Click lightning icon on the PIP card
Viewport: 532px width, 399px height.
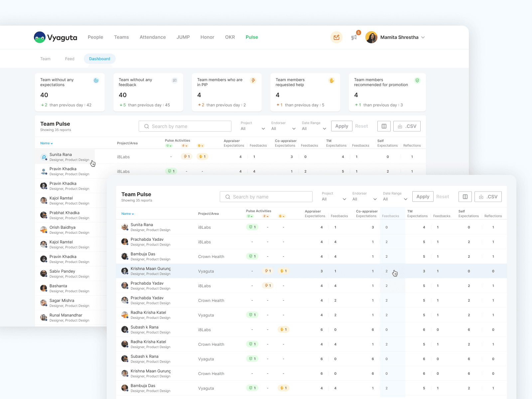pos(253,80)
